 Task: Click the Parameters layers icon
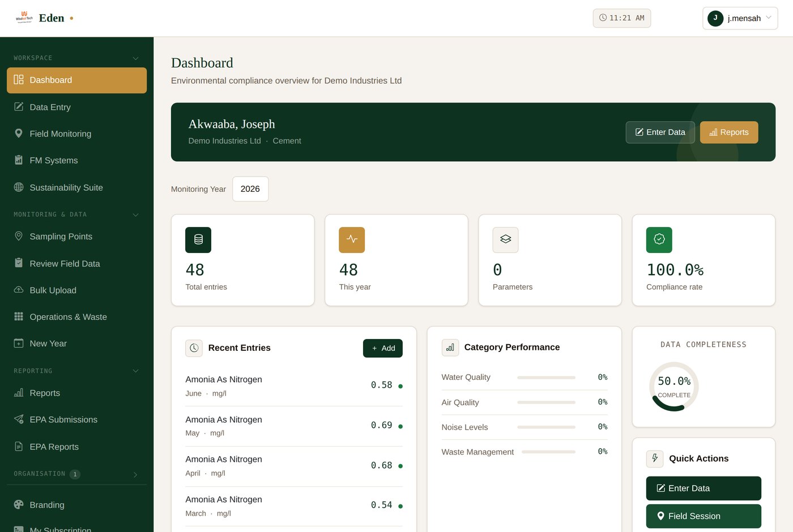(x=506, y=240)
